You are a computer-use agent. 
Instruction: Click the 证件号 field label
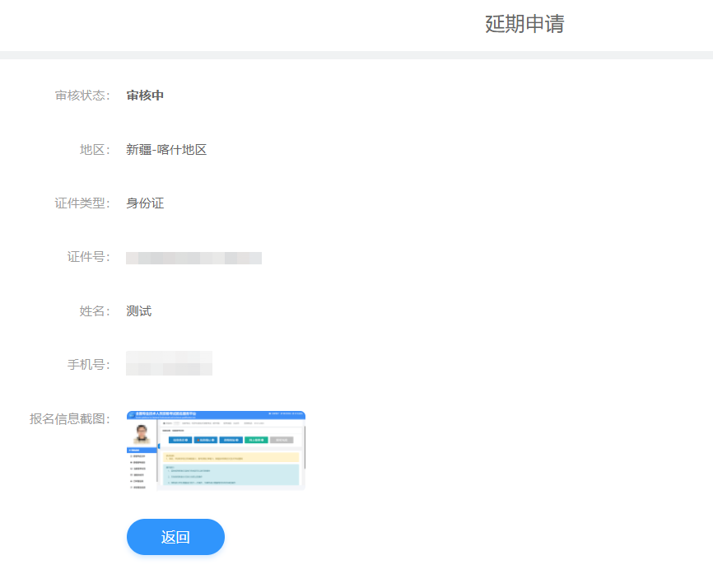88,257
